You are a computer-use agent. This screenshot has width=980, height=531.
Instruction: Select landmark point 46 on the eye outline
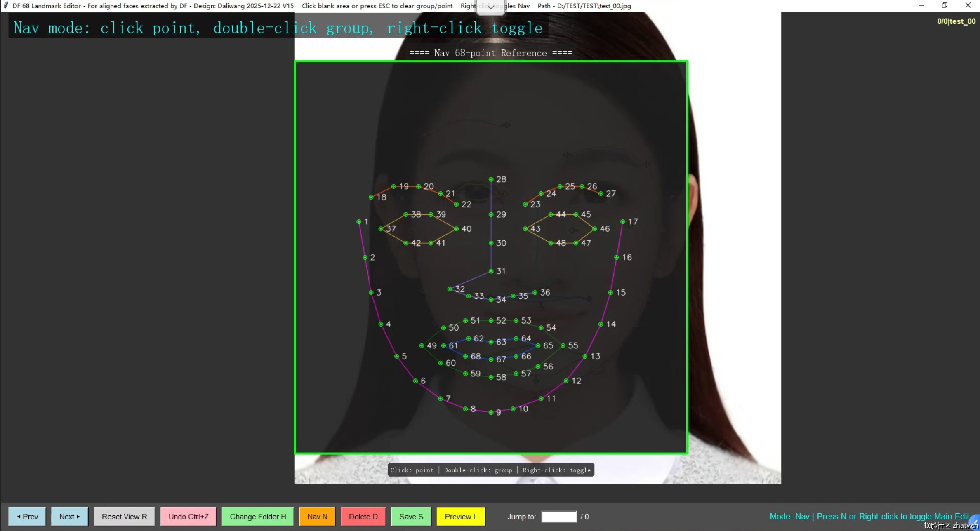coord(594,228)
